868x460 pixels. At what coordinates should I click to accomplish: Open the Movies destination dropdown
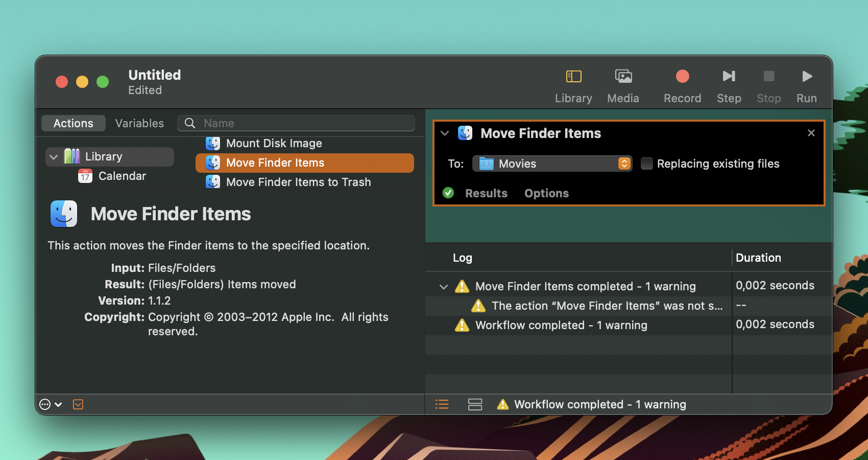coord(552,164)
